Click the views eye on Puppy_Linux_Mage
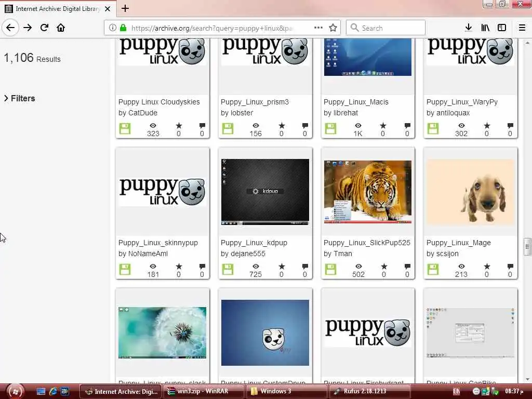Viewport: 532px width, 399px height. [x=461, y=267]
